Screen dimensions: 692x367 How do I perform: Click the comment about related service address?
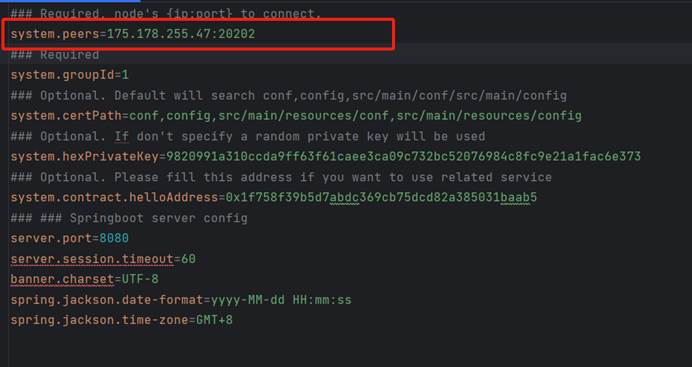coord(281,177)
